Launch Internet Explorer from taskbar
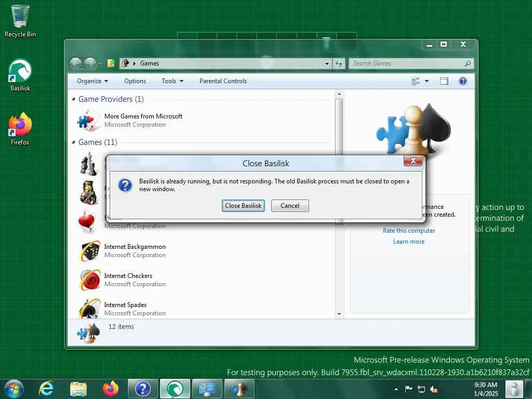The height and width of the screenshot is (399, 532). pos(46,389)
